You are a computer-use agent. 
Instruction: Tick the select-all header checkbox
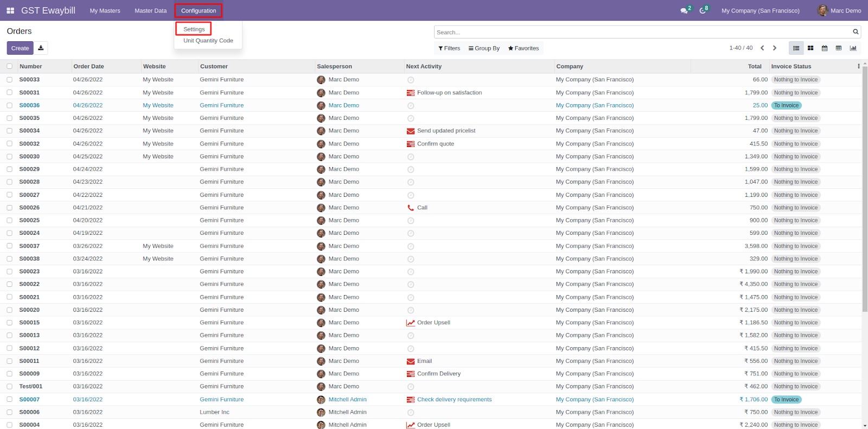pos(10,66)
